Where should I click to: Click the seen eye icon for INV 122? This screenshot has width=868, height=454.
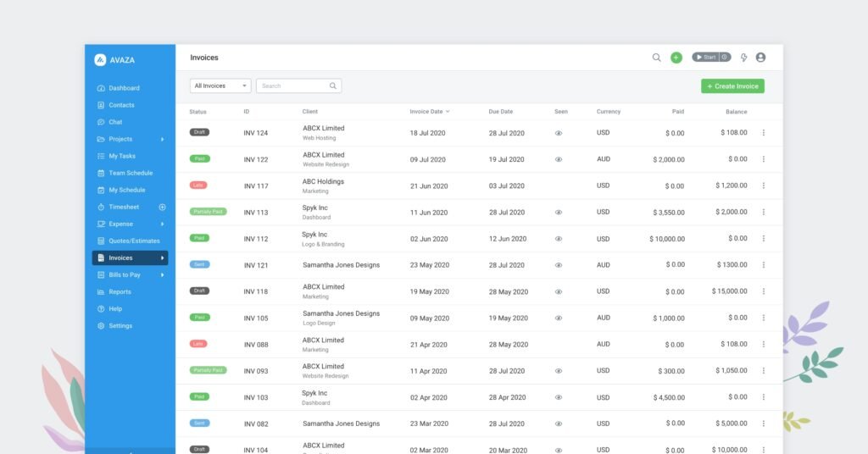[559, 159]
